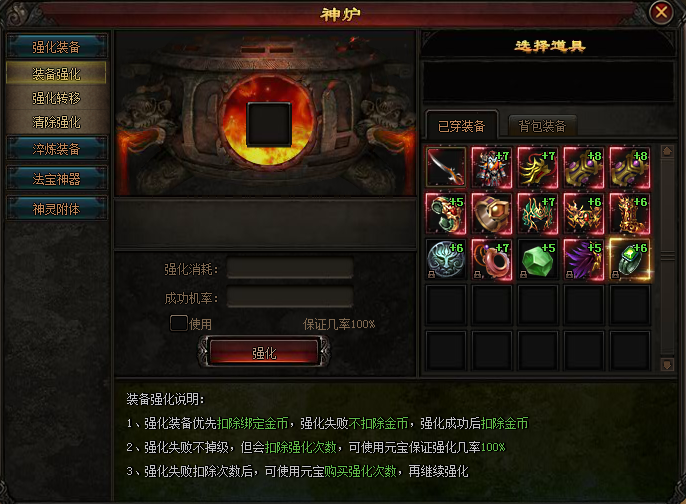Click the equipment list scroll-down arrow
Screen dimensions: 686x504
click(x=667, y=364)
